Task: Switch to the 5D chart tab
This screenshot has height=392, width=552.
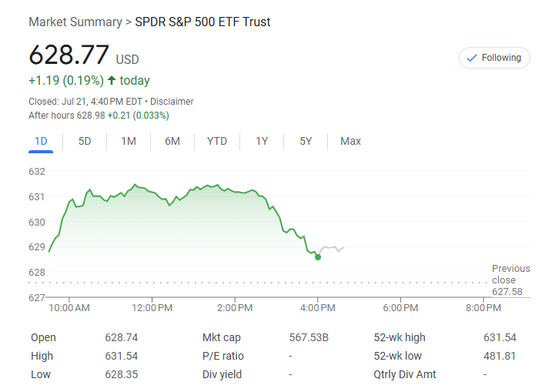Action: tap(85, 141)
